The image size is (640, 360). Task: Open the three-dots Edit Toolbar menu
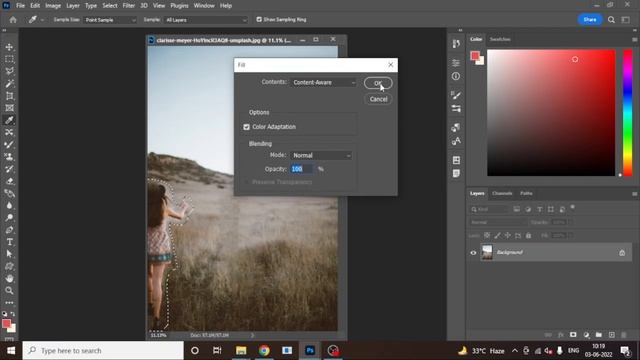click(x=9, y=302)
